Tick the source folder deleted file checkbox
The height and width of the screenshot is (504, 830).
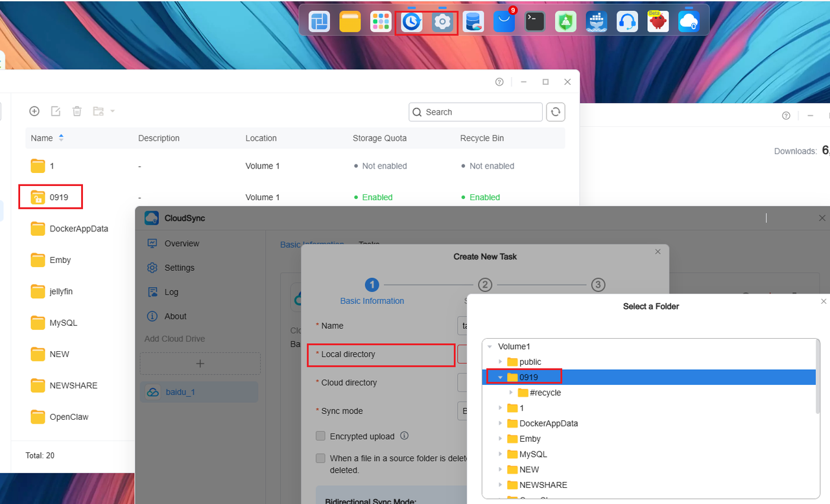[320, 458]
